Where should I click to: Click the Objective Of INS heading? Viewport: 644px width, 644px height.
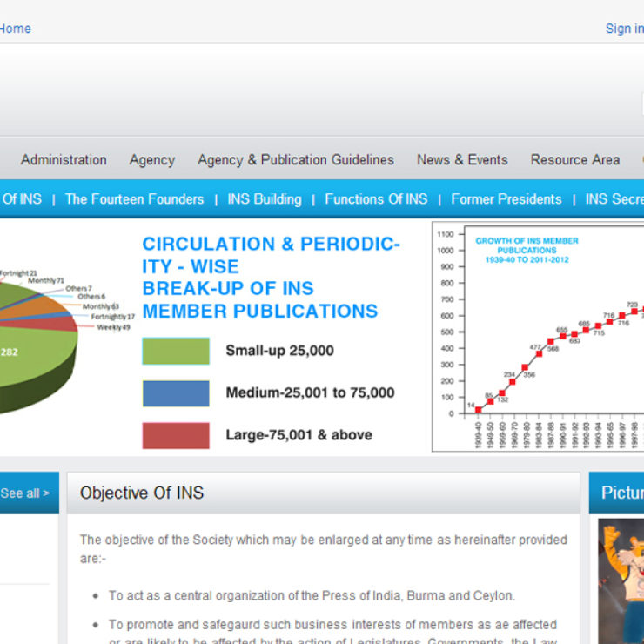(142, 493)
